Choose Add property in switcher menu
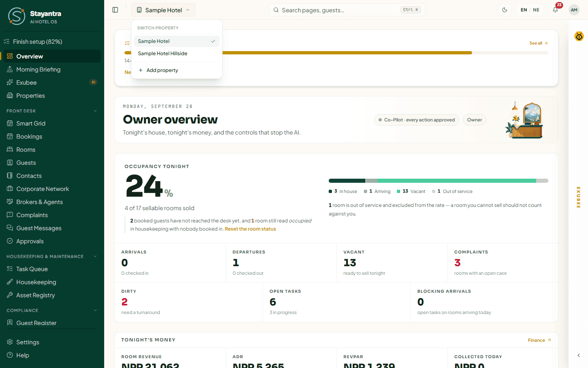The height and width of the screenshot is (368, 588). pyautogui.click(x=177, y=70)
